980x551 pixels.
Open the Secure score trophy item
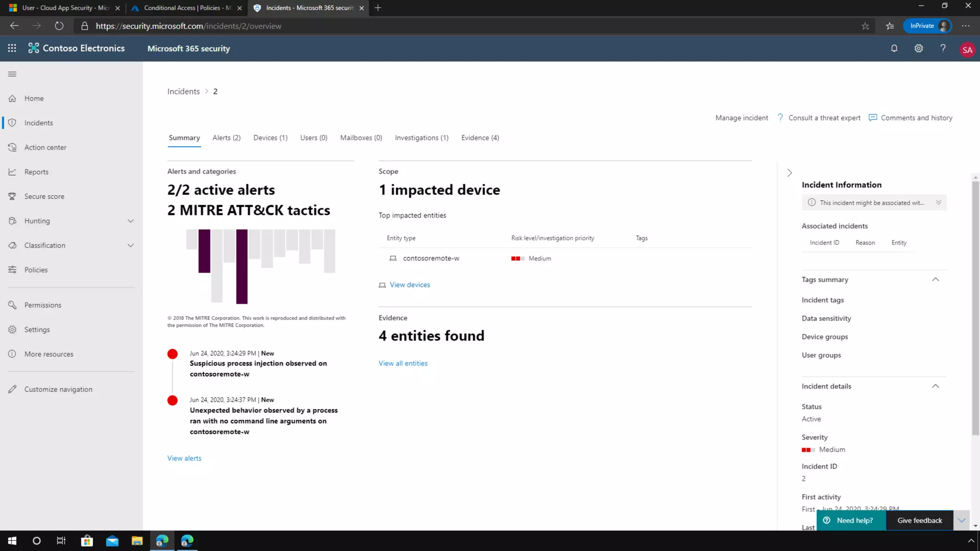point(44,196)
